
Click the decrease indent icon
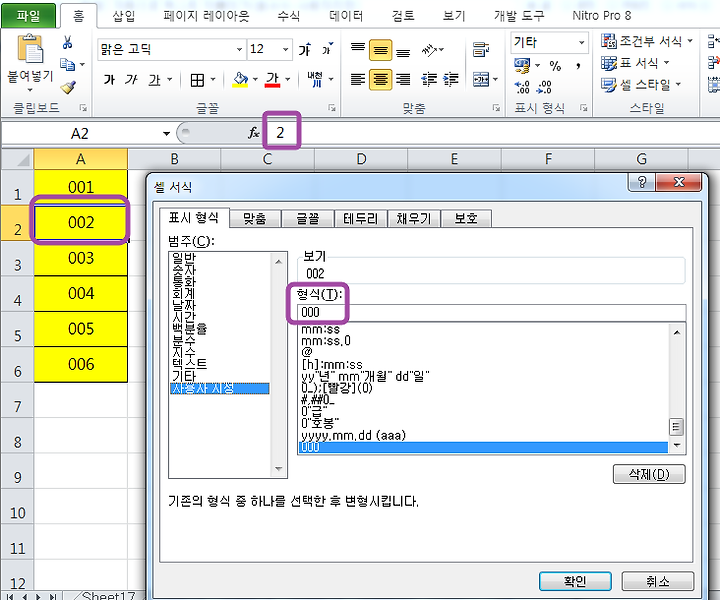point(429,79)
